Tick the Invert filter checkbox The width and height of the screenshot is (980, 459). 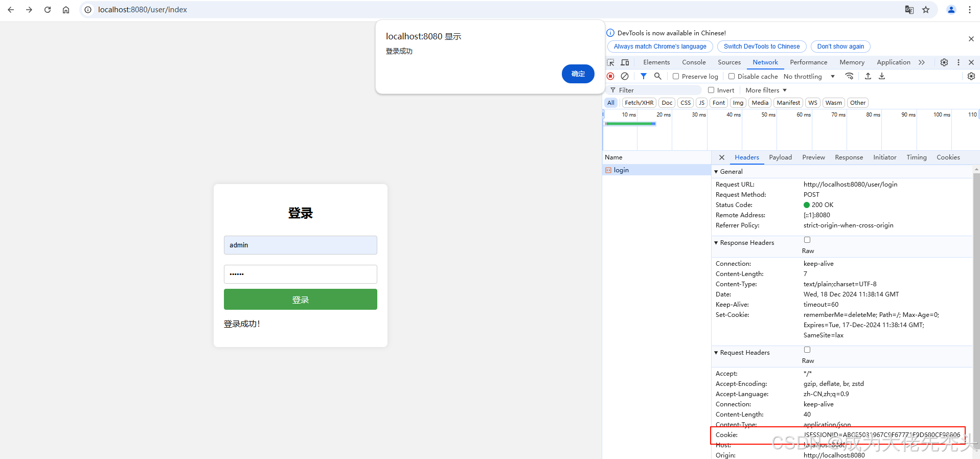pyautogui.click(x=711, y=90)
